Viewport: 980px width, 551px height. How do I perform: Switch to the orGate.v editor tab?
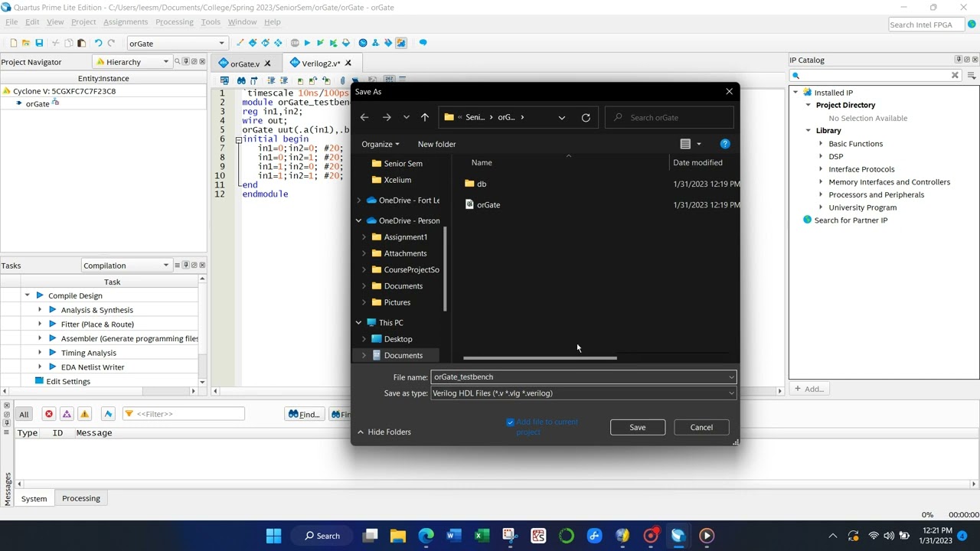[244, 64]
